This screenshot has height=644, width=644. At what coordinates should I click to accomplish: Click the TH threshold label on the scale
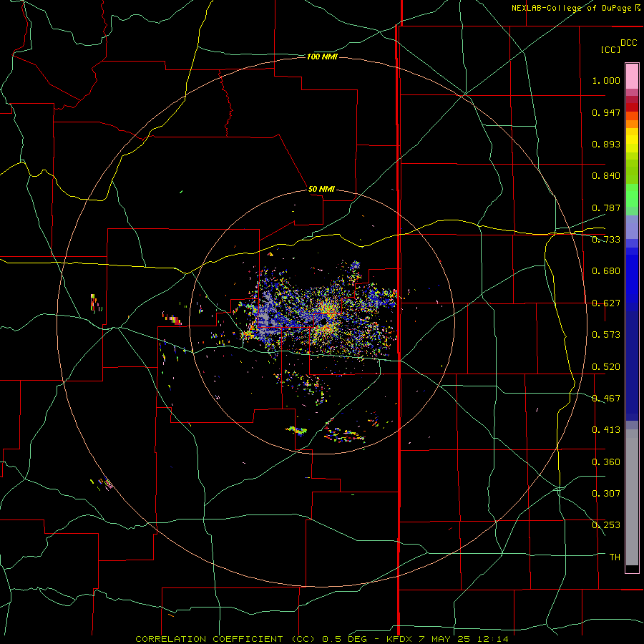click(x=615, y=557)
